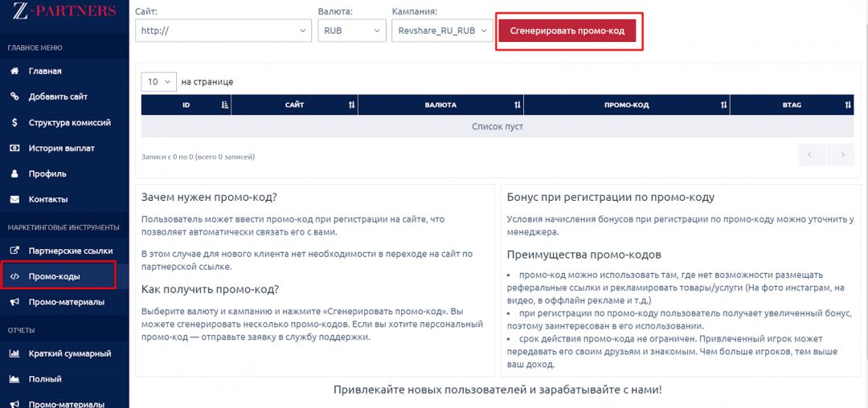
Task: Click the chart icon beside Полный
Action: pyautogui.click(x=15, y=379)
